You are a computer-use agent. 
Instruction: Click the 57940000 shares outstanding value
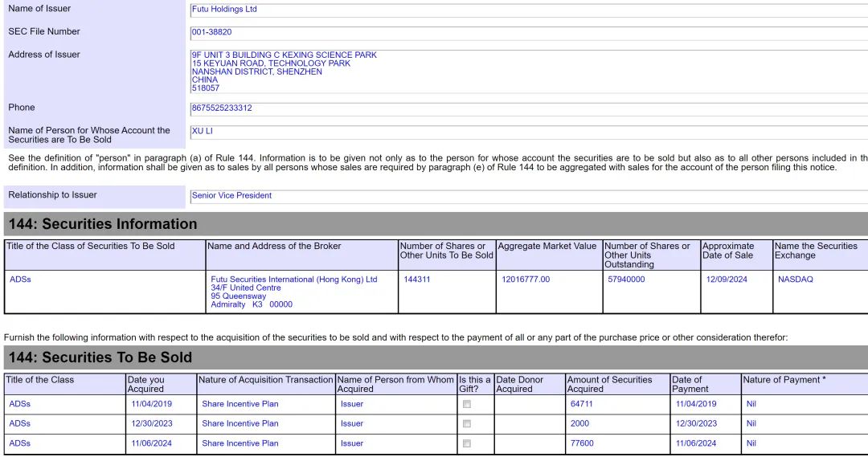pos(626,280)
